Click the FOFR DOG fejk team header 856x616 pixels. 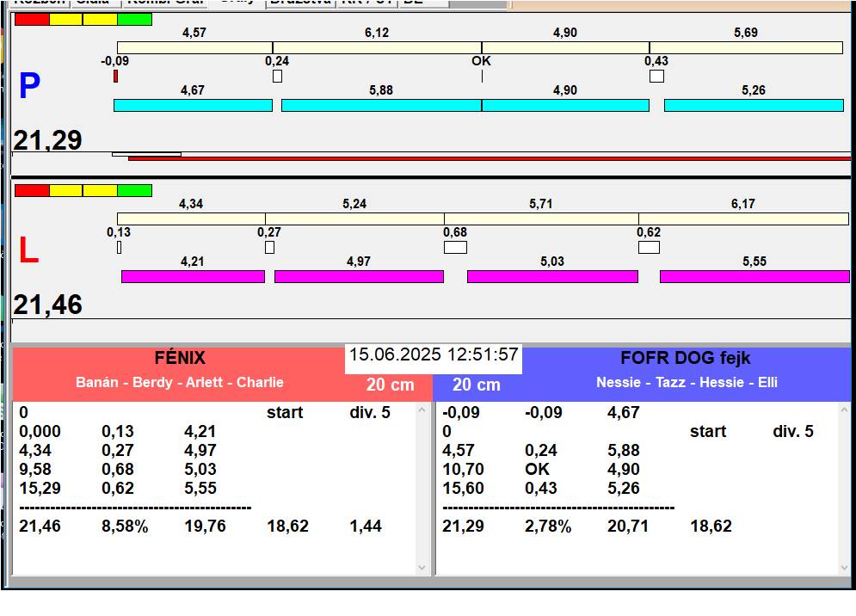point(685,359)
